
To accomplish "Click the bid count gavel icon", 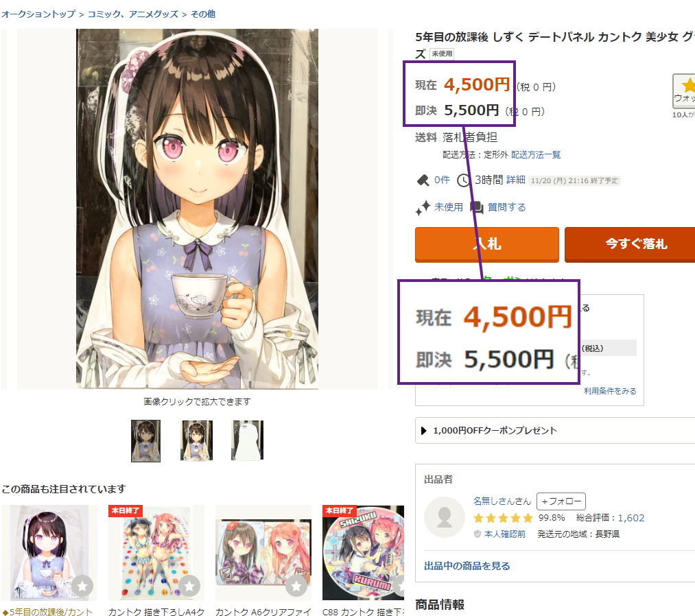I will [423, 180].
